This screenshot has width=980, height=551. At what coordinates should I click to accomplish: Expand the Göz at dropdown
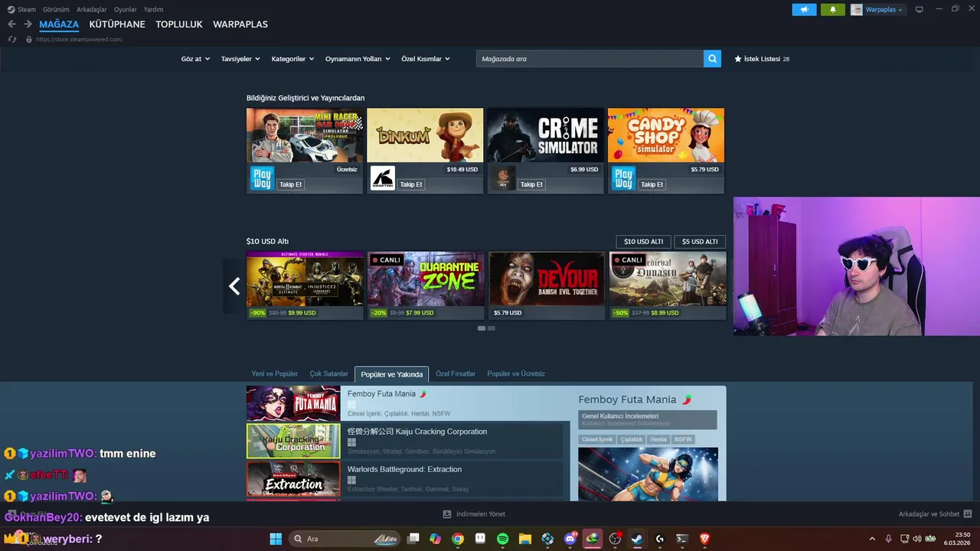click(195, 59)
